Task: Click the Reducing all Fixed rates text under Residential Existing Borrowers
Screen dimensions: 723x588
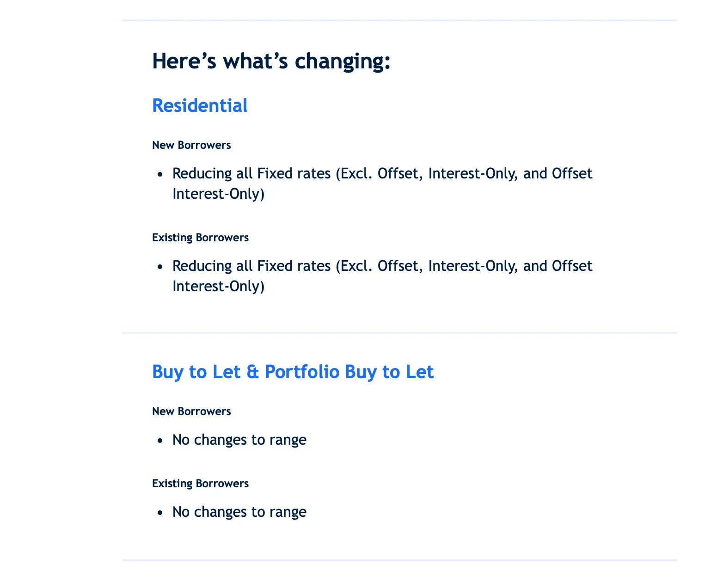Action: pyautogui.click(x=382, y=267)
